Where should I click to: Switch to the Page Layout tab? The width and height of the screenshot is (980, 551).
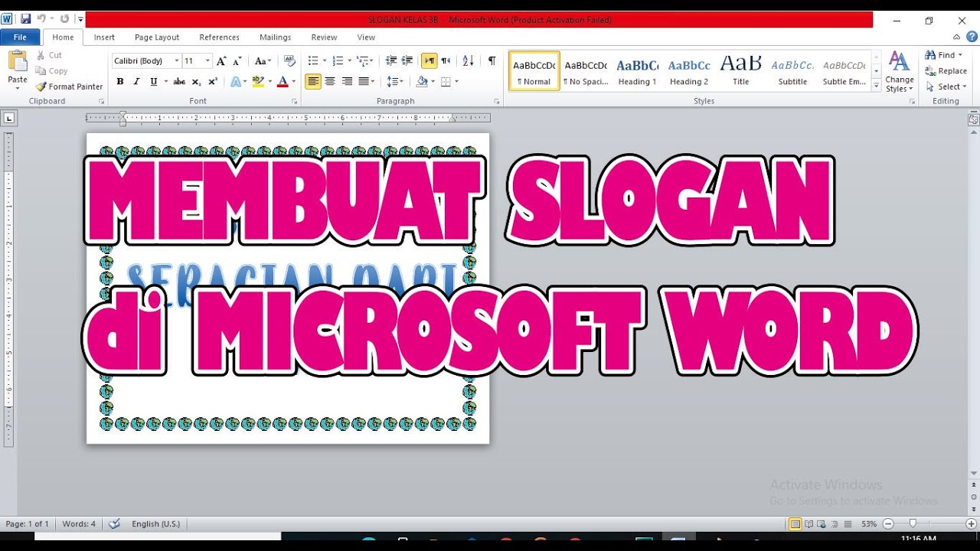[x=157, y=37]
